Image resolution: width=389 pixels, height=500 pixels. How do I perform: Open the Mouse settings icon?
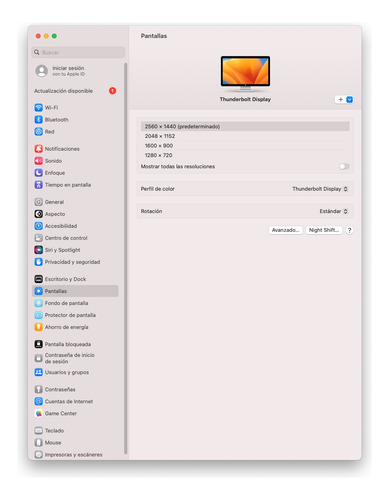click(39, 443)
